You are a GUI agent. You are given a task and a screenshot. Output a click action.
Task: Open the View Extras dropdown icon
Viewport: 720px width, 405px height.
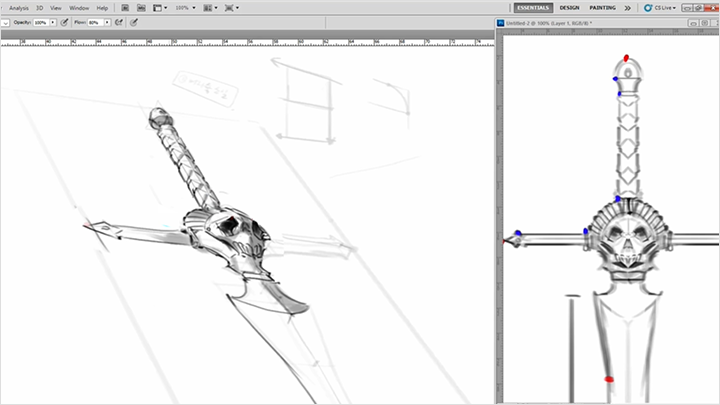pos(160,8)
